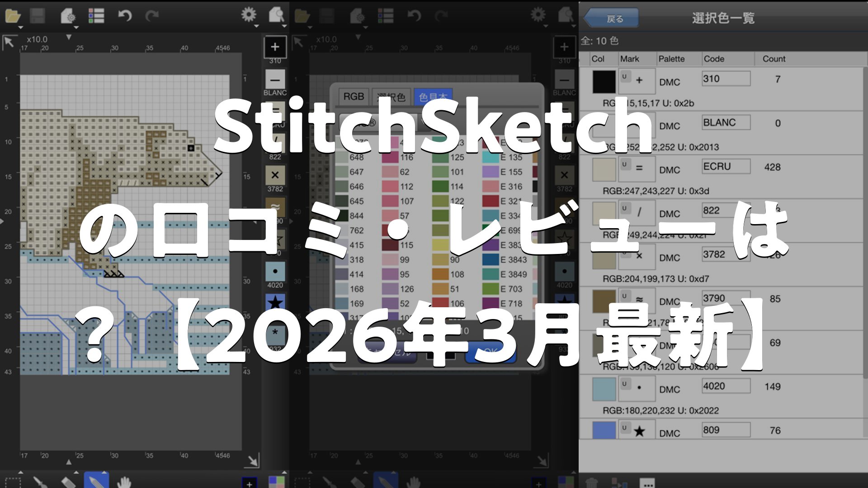This screenshot has height=488, width=868.
Task: Click the three-dots more button under color list
Action: 647,483
